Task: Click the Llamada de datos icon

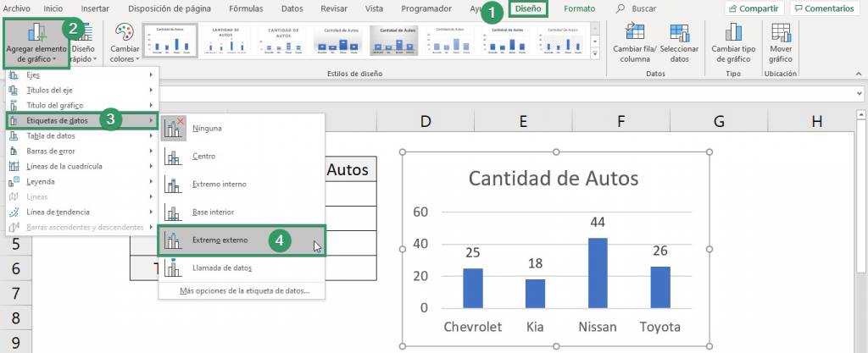Action: 173,268
